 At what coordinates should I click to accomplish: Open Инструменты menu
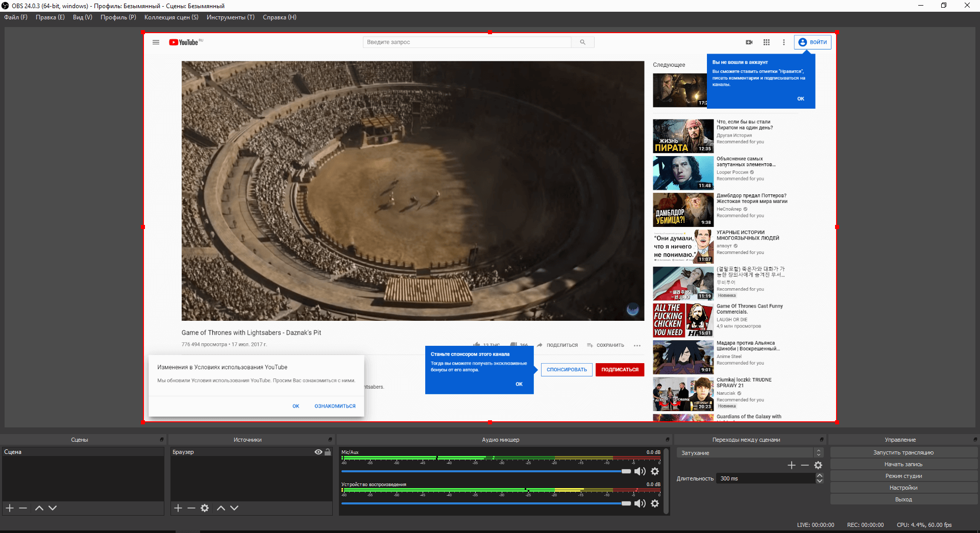coord(231,17)
